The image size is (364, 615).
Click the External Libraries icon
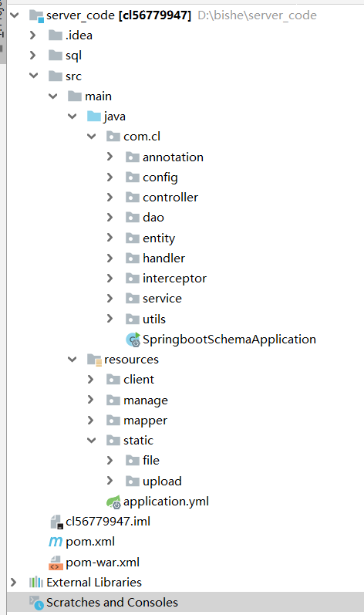click(x=36, y=582)
